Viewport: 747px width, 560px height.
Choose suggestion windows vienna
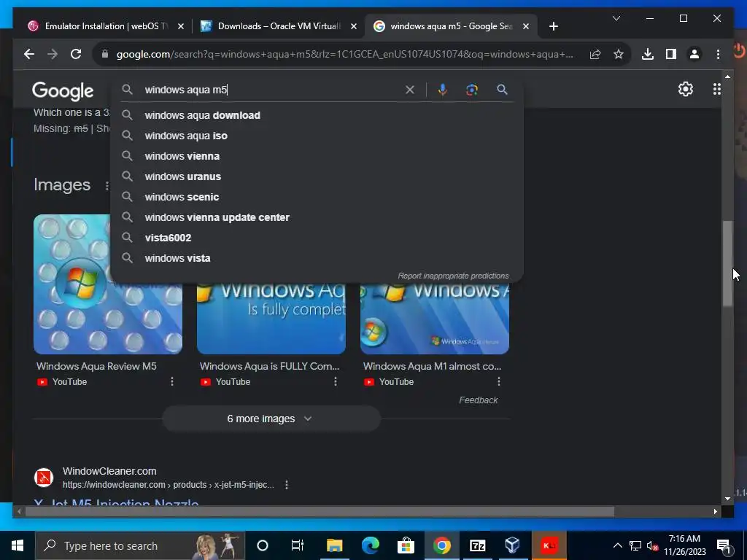[x=317, y=156]
